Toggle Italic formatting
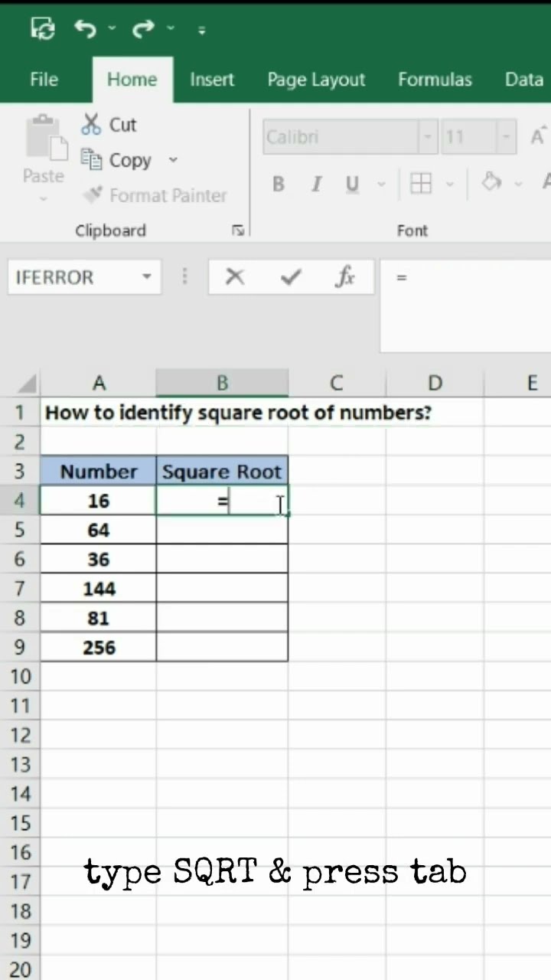551x980 pixels. [x=315, y=184]
